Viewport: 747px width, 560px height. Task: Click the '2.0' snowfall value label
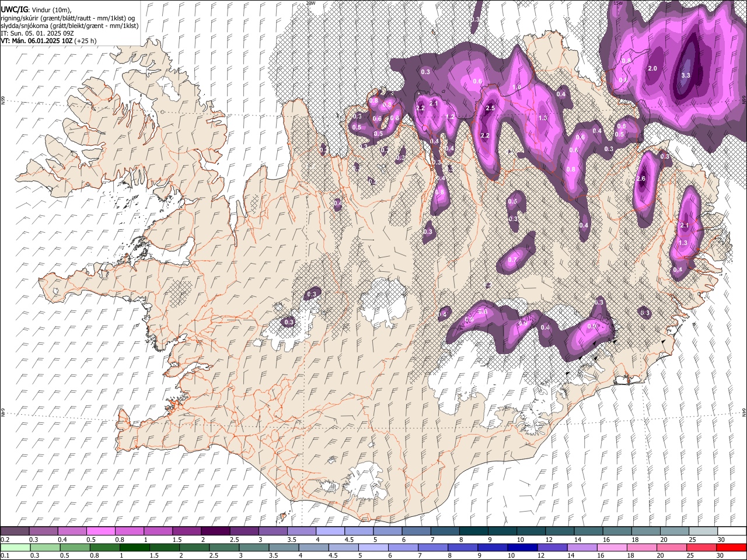click(652, 68)
